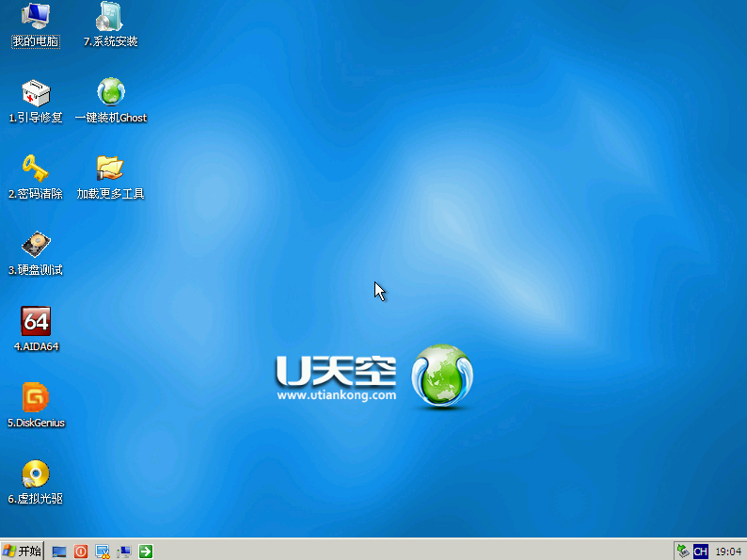Open the 开始 start menu
747x560 pixels.
tap(22, 551)
